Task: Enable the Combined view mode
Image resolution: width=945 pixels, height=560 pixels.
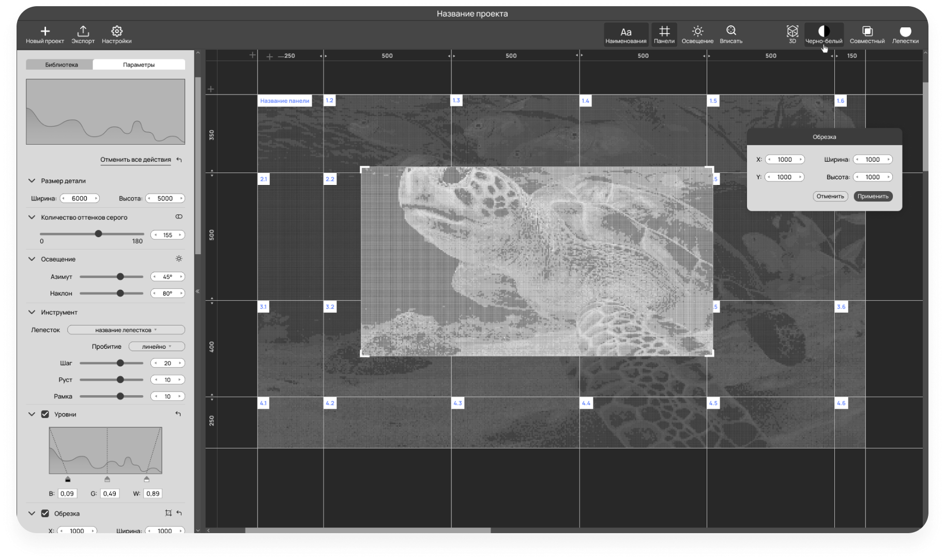Action: click(x=867, y=32)
